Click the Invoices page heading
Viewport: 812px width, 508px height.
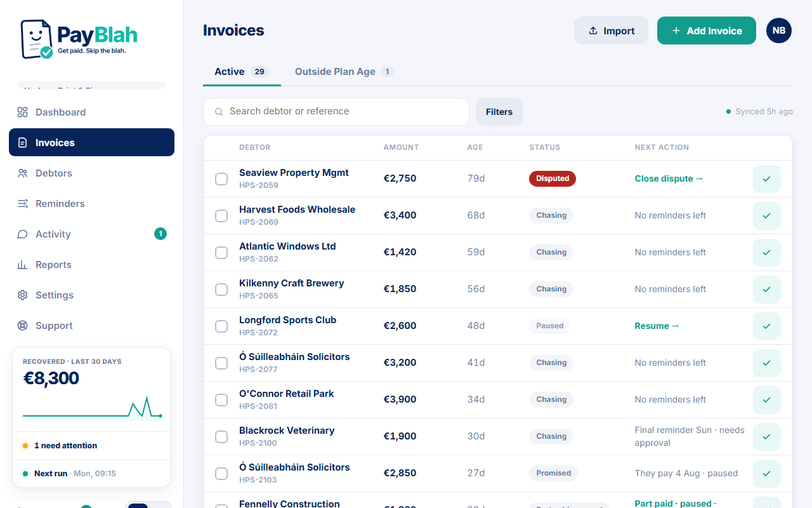[233, 30]
